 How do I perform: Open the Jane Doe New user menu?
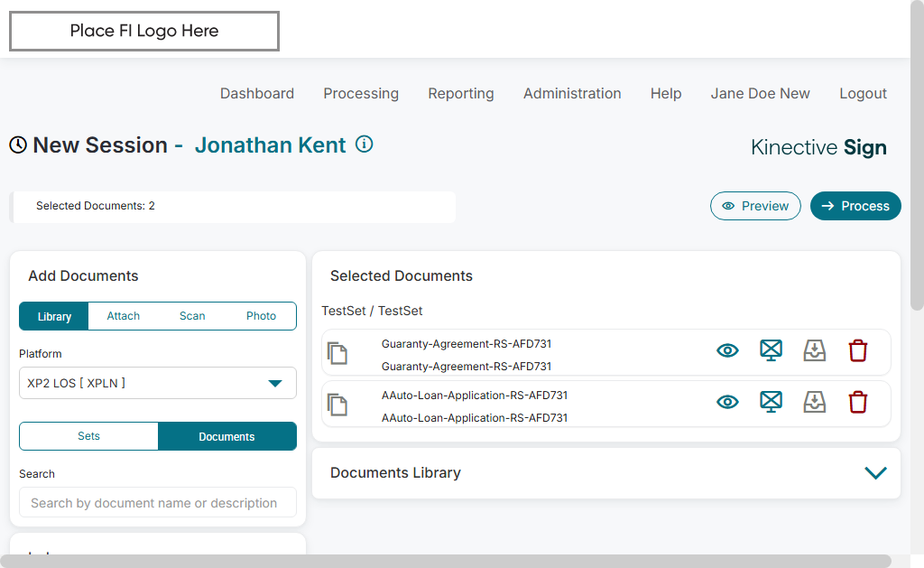[x=760, y=93]
